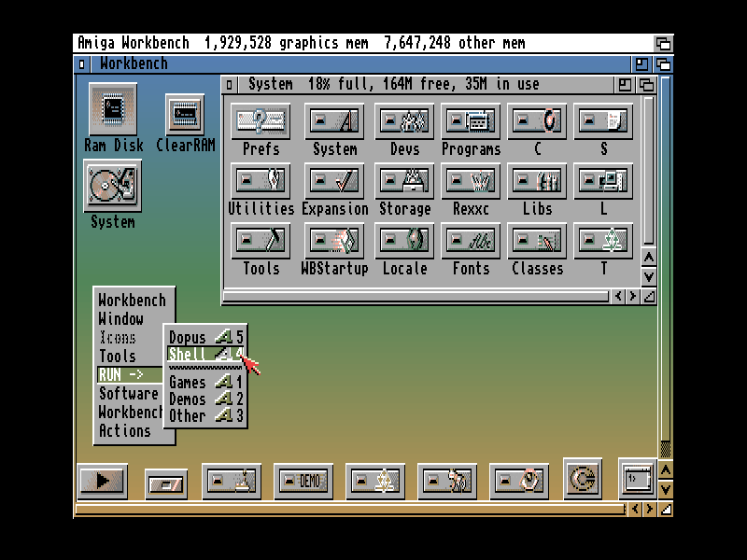Click the Workbench window scroll-down arrow
This screenshot has width=747, height=560.
[666, 489]
